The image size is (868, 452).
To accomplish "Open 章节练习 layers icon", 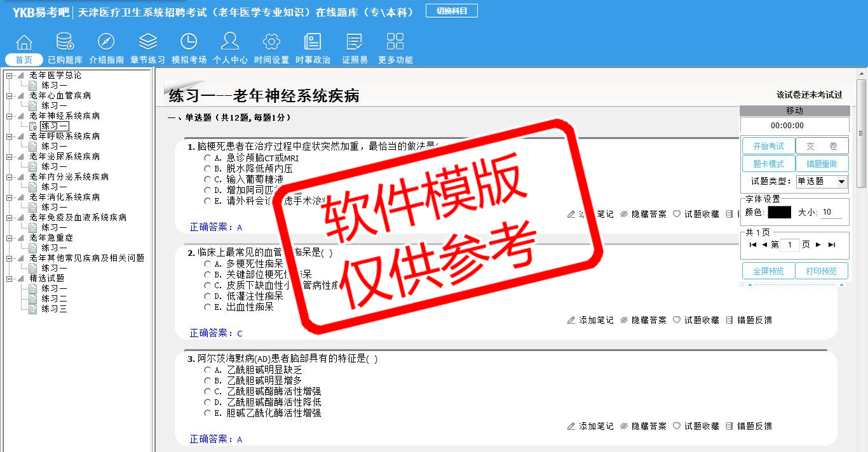I will pos(147,42).
